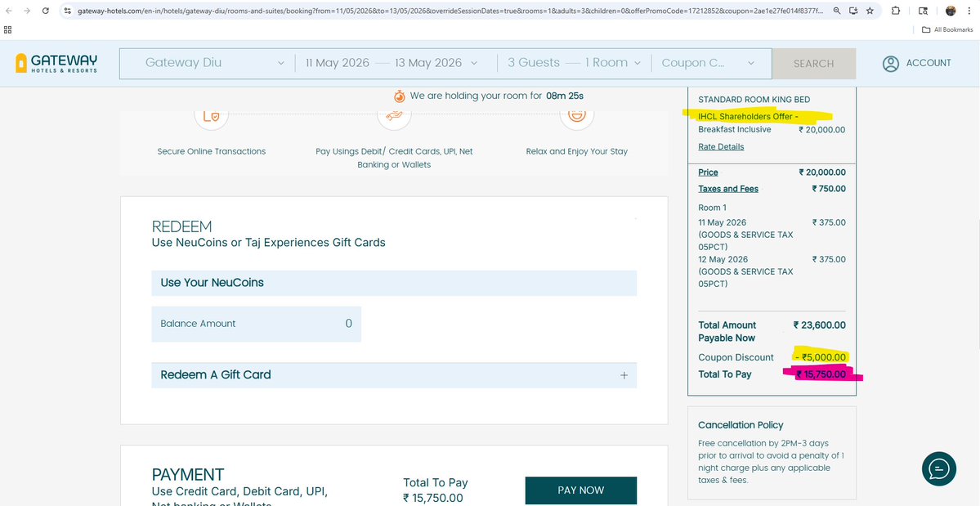Viewport: 980px width, 506px height.
Task: Click the hold timer clock icon
Action: click(x=400, y=96)
